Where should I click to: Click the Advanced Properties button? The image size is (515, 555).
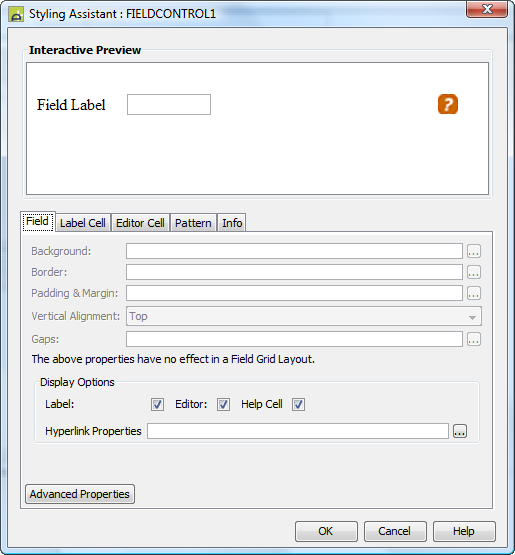80,494
